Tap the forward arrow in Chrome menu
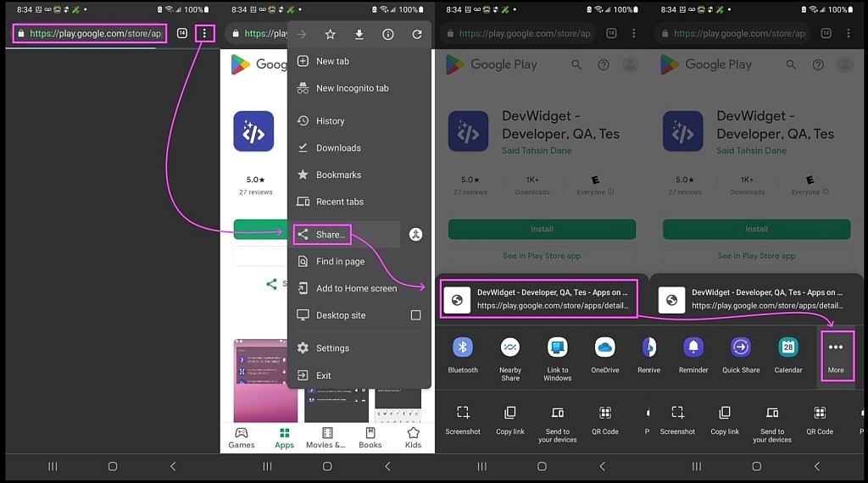The width and height of the screenshot is (868, 483). click(x=302, y=34)
